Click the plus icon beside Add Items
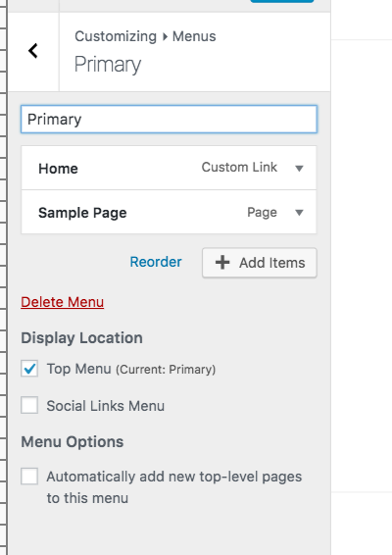Image resolution: width=392 pixels, height=555 pixels. coord(222,262)
